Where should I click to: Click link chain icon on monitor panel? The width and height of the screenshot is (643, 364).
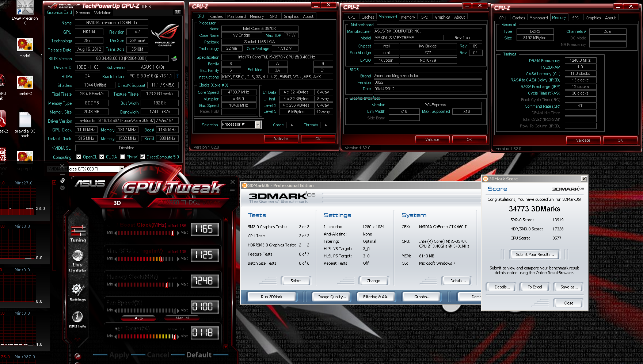click(62, 180)
